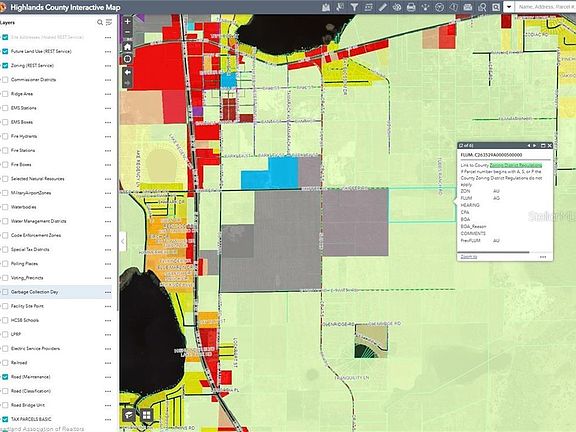This screenshot has height=432, width=576.
Task: Turn on Facility Site Point layer
Action: tap(5, 306)
